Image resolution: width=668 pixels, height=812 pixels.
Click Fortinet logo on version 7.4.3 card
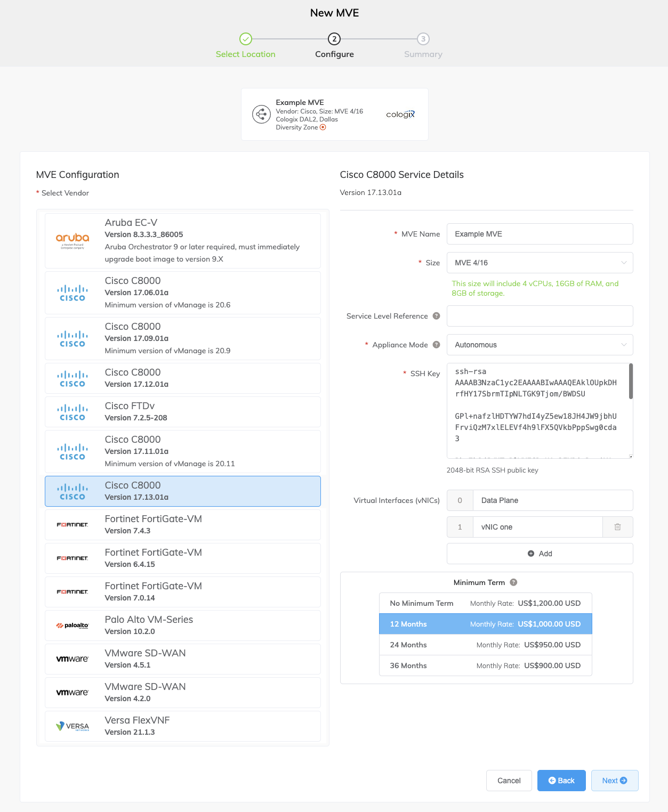click(x=73, y=525)
